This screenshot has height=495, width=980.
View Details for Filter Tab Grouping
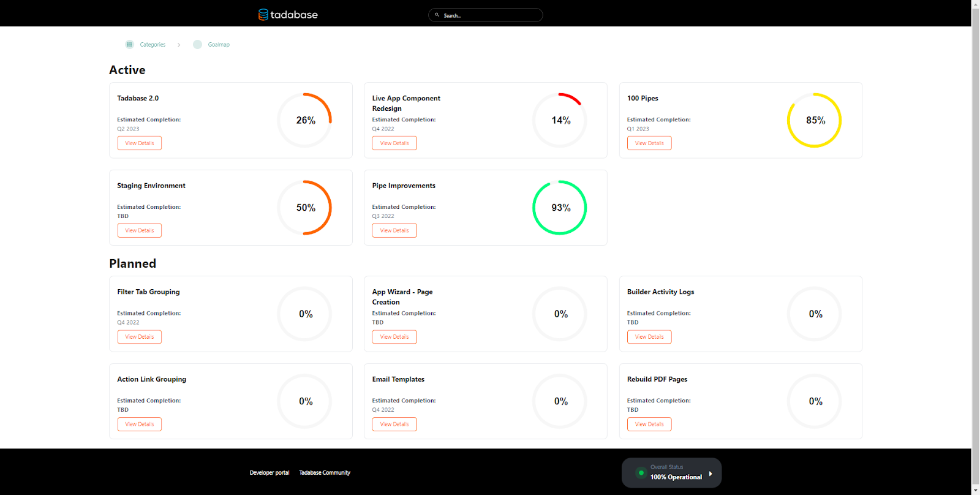tap(140, 337)
